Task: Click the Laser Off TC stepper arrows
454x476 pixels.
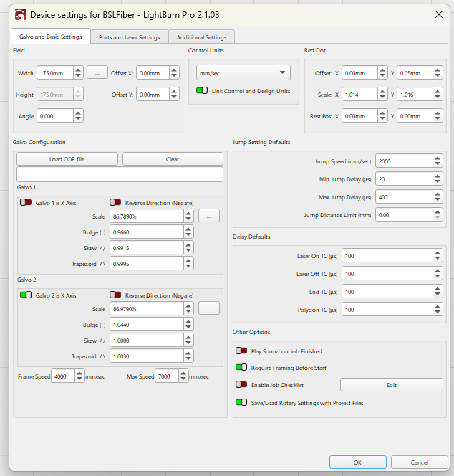Action: [x=438, y=274]
